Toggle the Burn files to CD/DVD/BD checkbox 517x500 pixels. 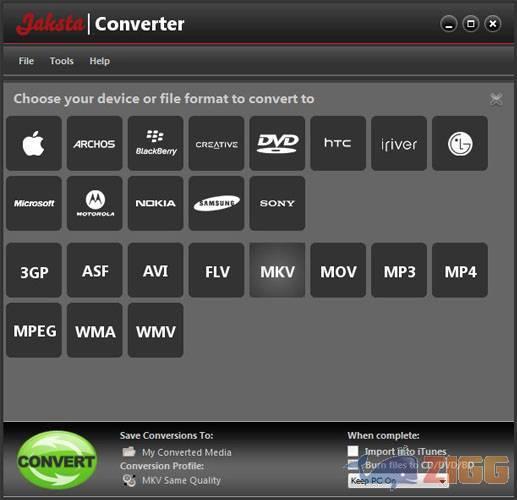point(353,464)
